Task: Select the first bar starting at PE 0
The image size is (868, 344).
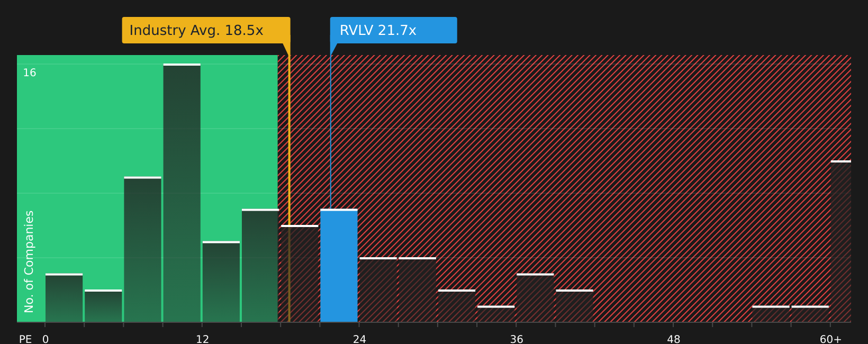Action: 64,298
